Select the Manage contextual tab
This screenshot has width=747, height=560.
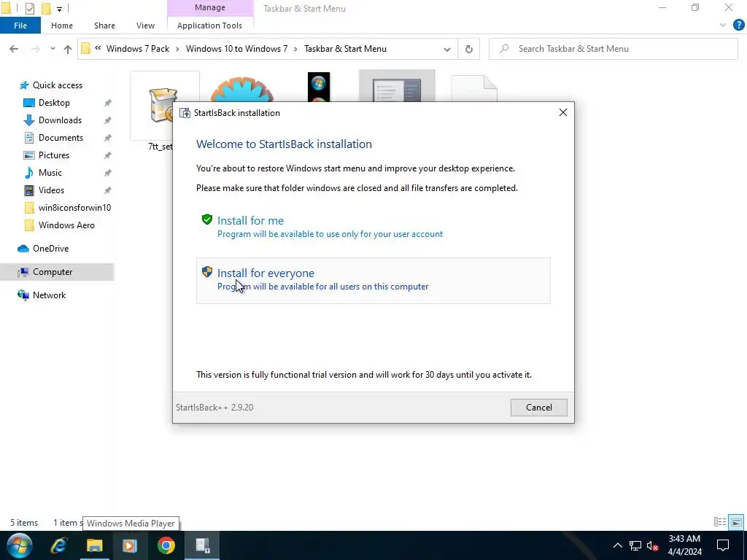pos(210,7)
